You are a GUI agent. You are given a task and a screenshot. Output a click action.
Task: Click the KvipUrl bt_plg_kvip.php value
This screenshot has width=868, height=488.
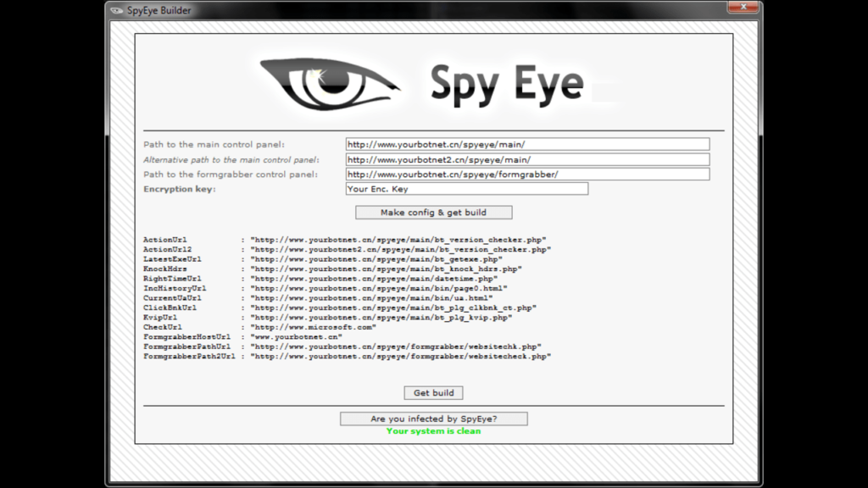381,318
